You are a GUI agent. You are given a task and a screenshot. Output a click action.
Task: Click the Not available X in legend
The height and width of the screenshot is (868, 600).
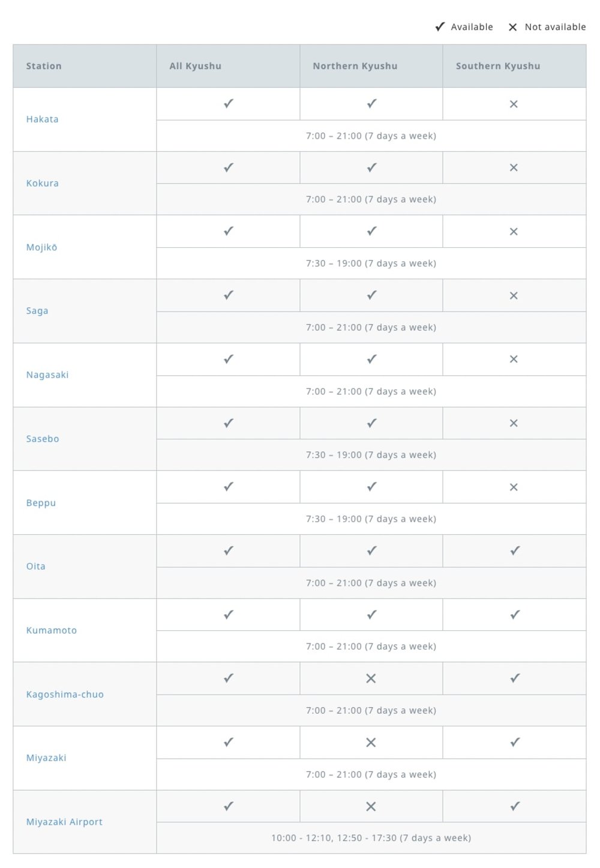(x=512, y=27)
